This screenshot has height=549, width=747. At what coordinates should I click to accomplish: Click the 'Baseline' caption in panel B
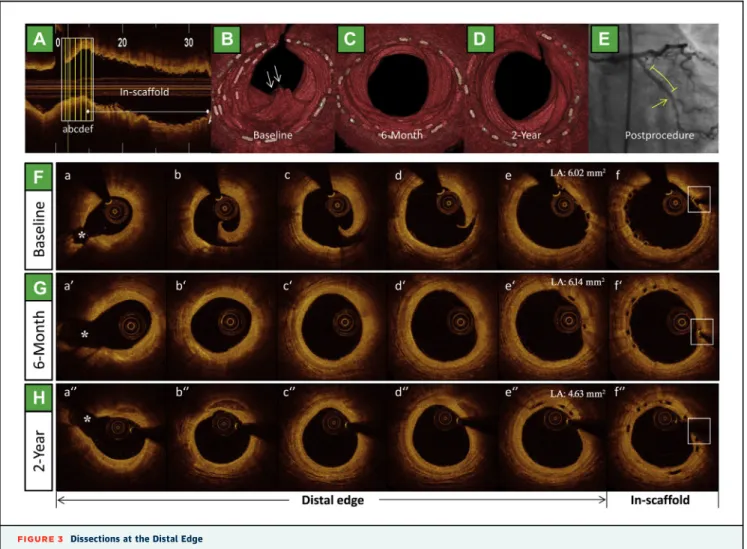[273, 135]
